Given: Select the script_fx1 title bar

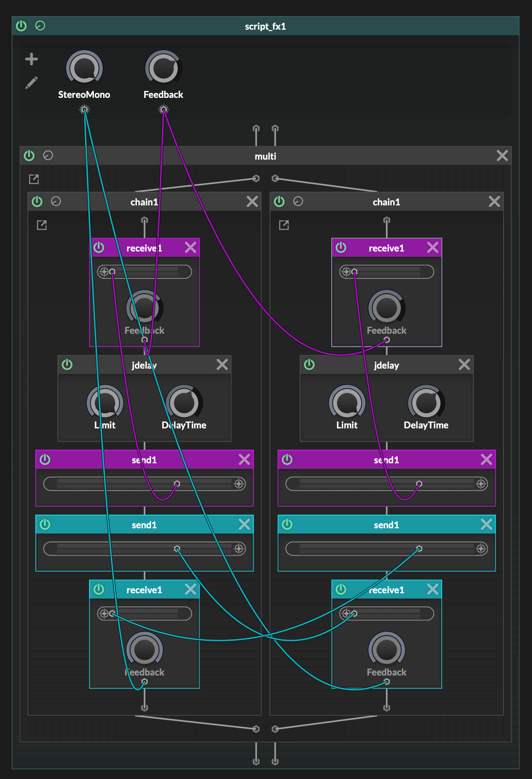Looking at the screenshot, I should [x=265, y=26].
